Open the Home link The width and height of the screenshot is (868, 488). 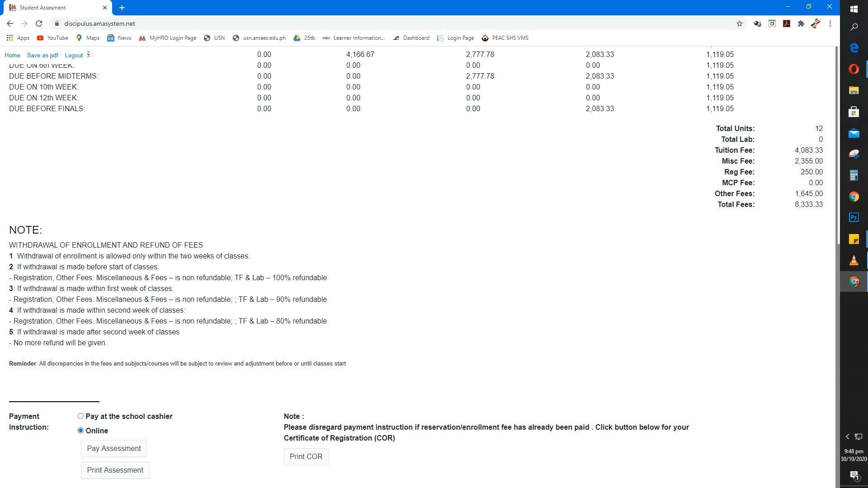(12, 56)
